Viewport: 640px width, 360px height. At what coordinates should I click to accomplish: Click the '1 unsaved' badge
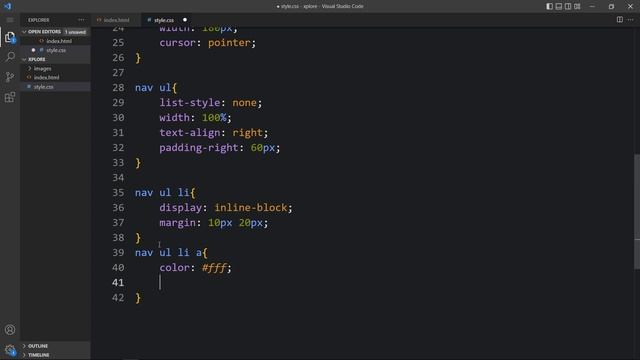76,32
